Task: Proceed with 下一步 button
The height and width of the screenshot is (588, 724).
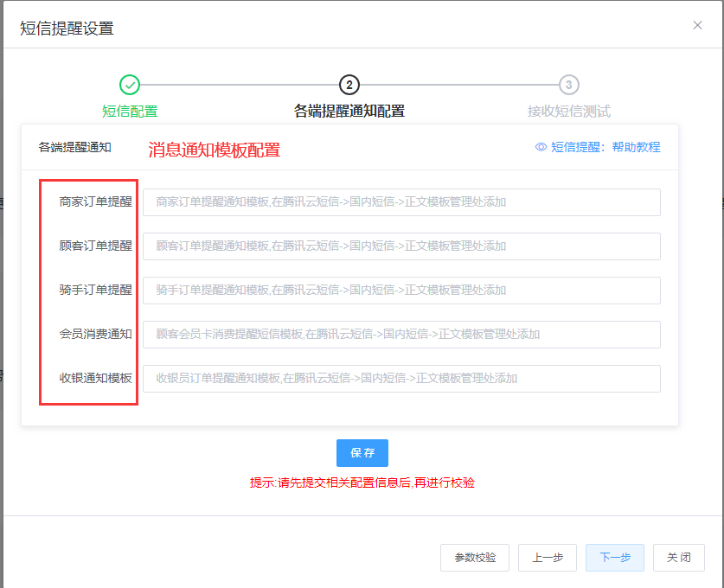Action: click(614, 558)
